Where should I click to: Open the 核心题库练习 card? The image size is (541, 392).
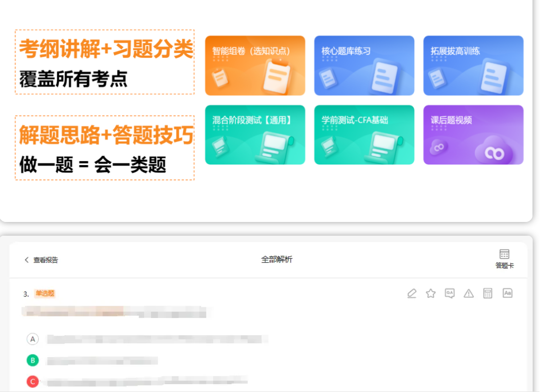(x=364, y=65)
